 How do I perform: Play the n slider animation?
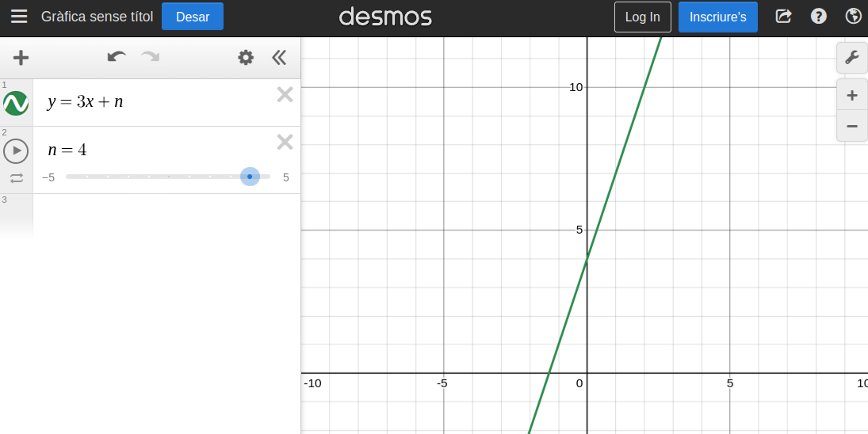coord(16,151)
